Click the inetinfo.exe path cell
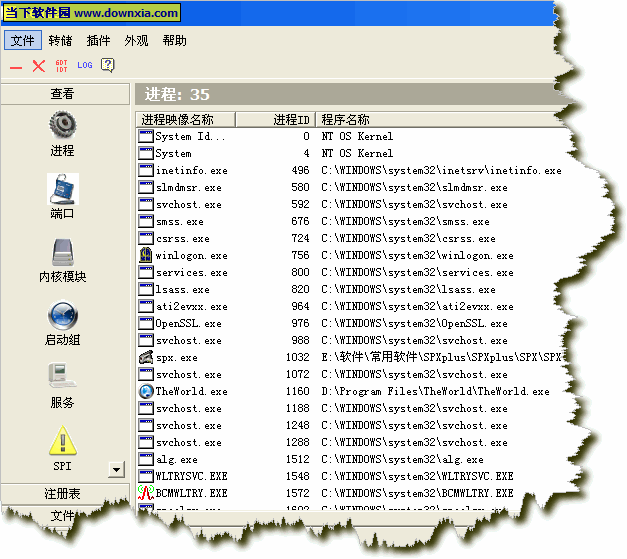Viewport: 627px width, 559px height. point(441,170)
